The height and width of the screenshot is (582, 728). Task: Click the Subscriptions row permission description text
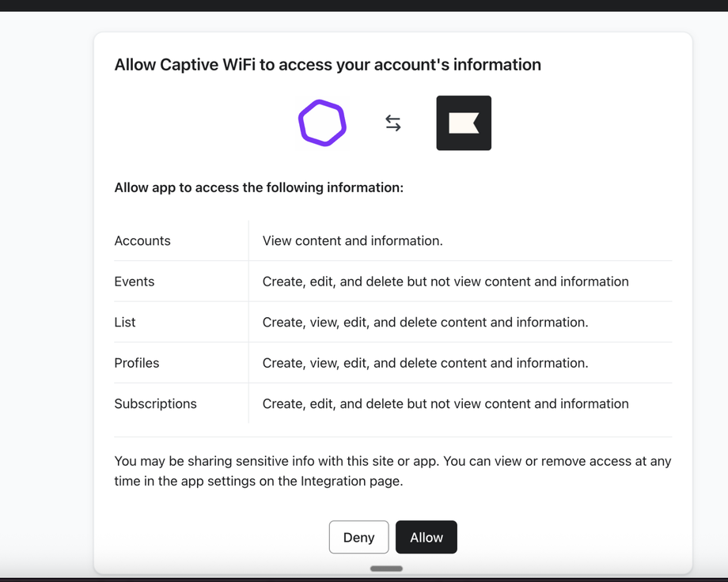point(446,403)
